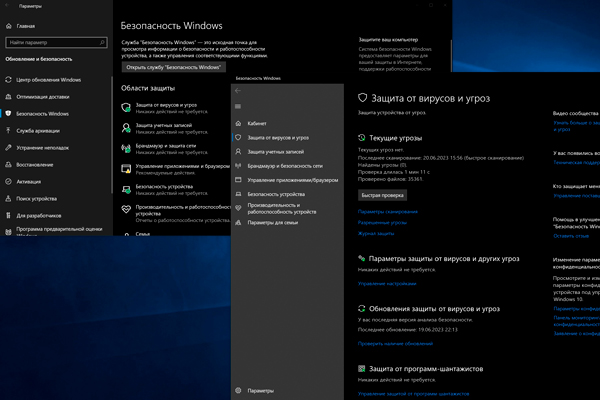Click the Поиск устройства icon
The height and width of the screenshot is (400, 600).
tap(8, 199)
